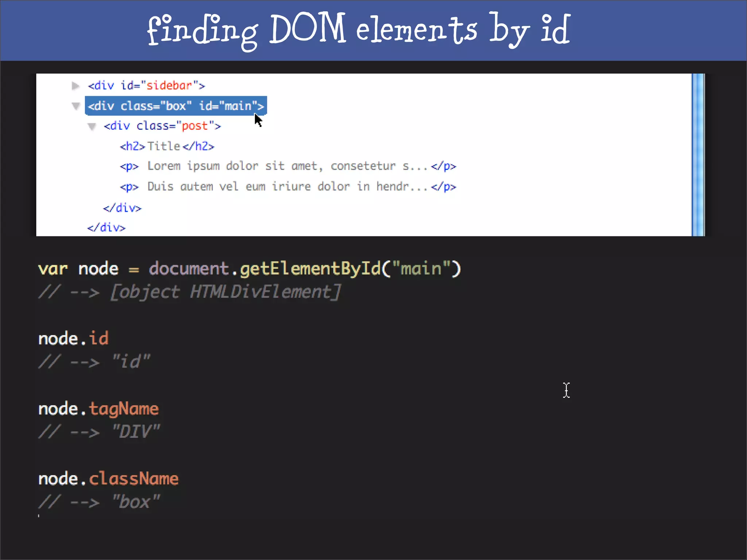
Task: Click the Duis autem vel eum paragraph row
Action: (x=288, y=187)
